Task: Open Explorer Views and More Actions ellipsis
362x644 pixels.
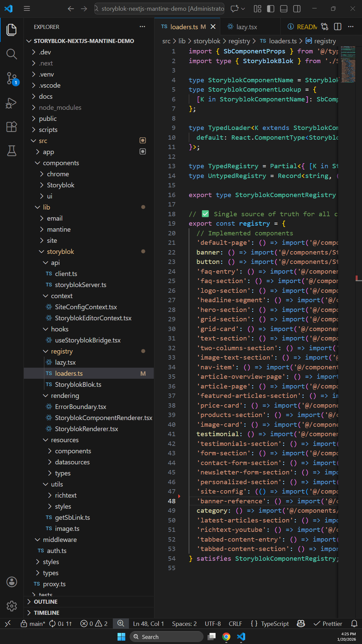Action: click(x=142, y=27)
